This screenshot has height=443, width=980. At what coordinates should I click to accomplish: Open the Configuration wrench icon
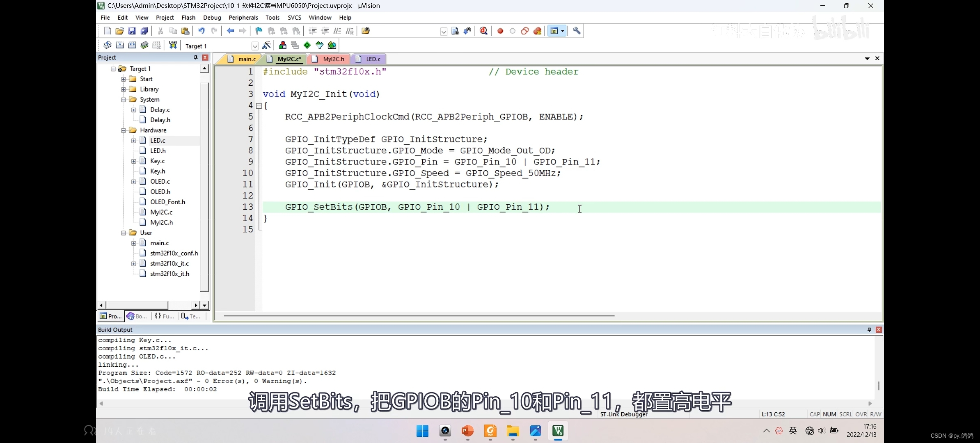(x=577, y=31)
